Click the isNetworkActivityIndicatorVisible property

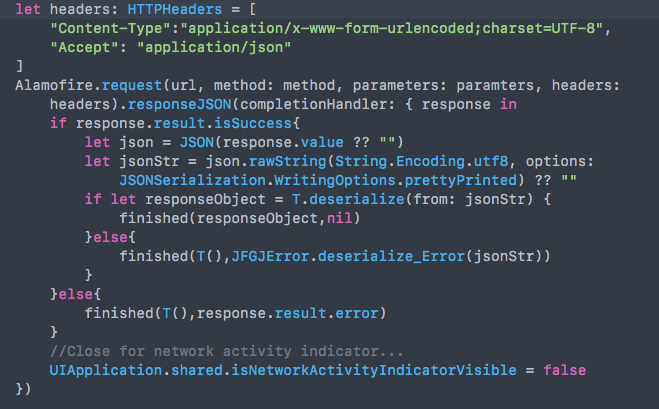[x=374, y=370]
